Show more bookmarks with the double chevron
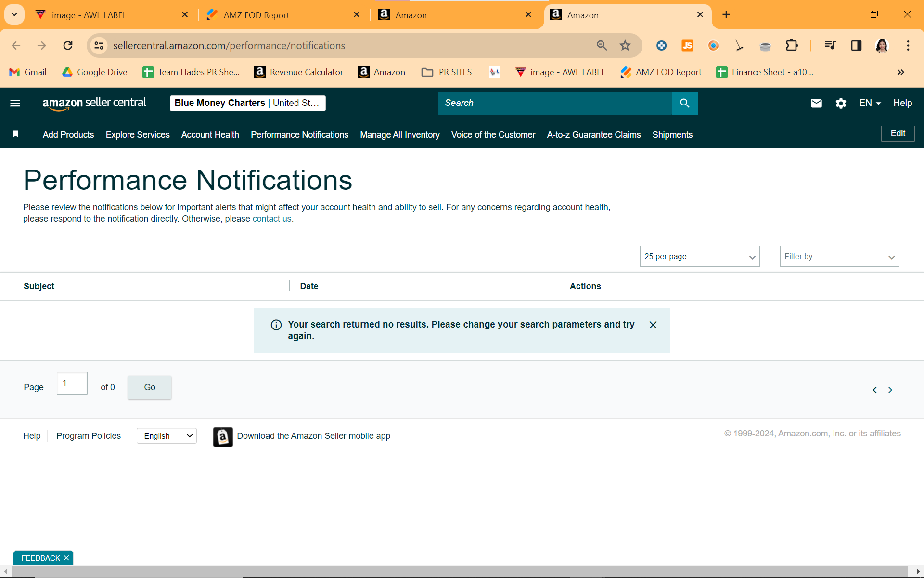This screenshot has width=924, height=578. point(900,72)
